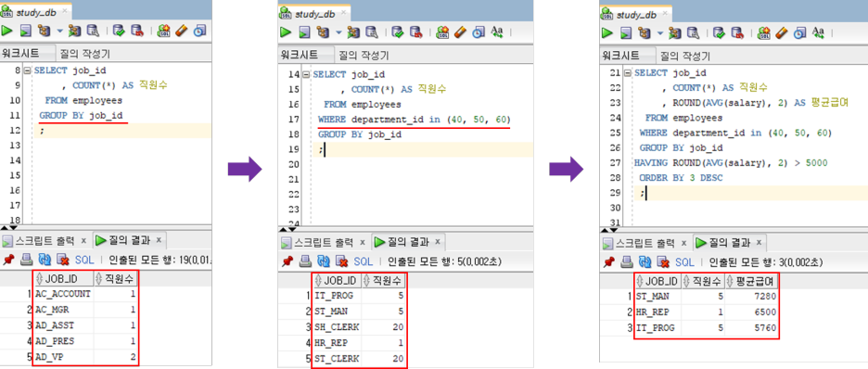This screenshot has width=868, height=369.
Task: Refresh the query result in middle window
Action: (324, 261)
